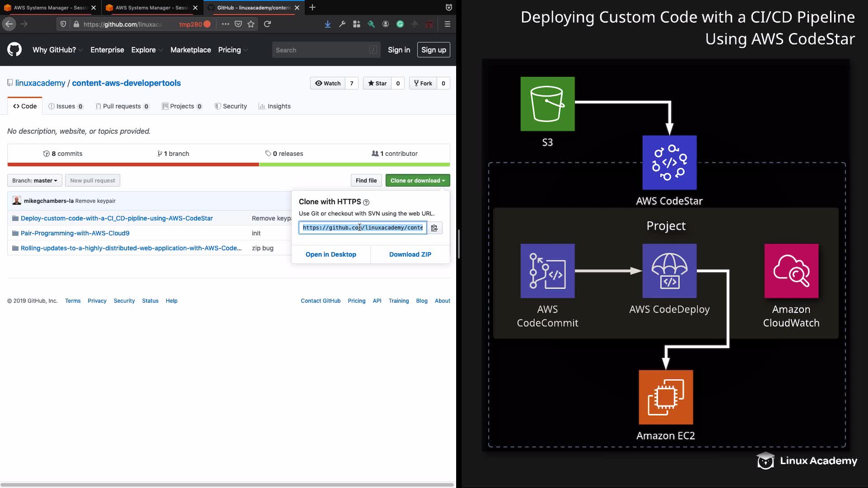The image size is (868, 488).
Task: Expand the Why GitHub? menu
Action: point(57,50)
